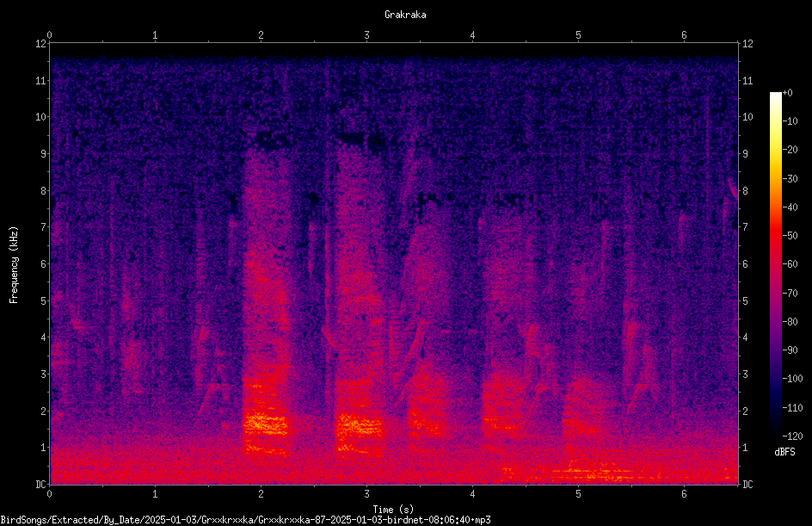The image size is (812, 526).
Task: Click the 5 second mark on top axis
Action: coord(578,35)
